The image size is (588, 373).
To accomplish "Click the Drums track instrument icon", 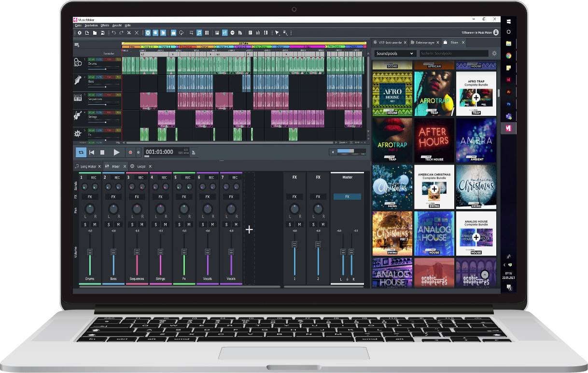I will point(78,63).
